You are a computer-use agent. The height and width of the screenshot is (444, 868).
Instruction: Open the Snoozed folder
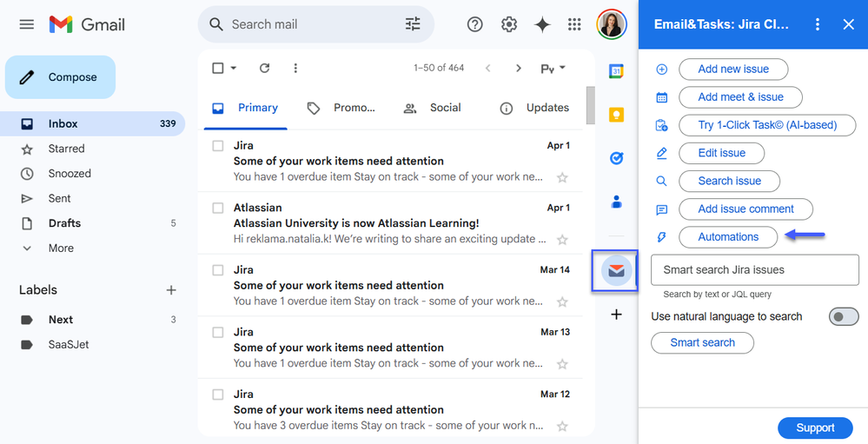tap(92, 174)
